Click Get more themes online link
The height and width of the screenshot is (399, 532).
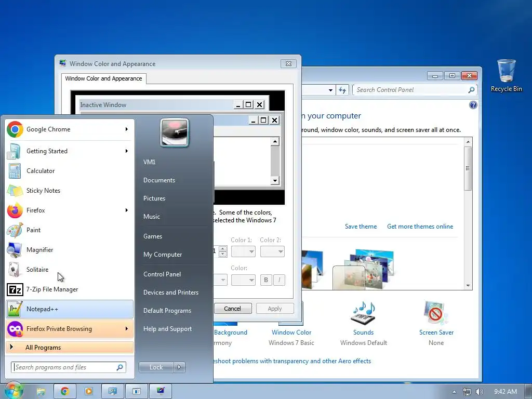(x=420, y=227)
